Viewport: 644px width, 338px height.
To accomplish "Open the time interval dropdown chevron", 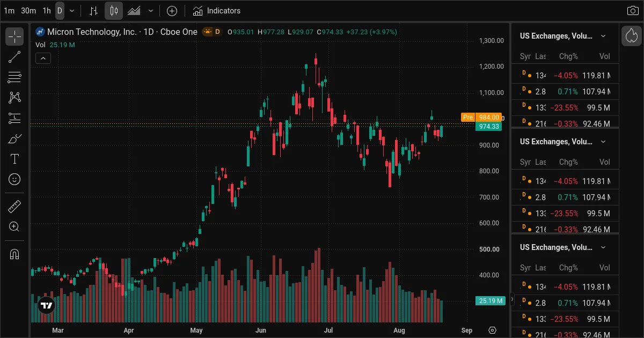I will tap(72, 11).
